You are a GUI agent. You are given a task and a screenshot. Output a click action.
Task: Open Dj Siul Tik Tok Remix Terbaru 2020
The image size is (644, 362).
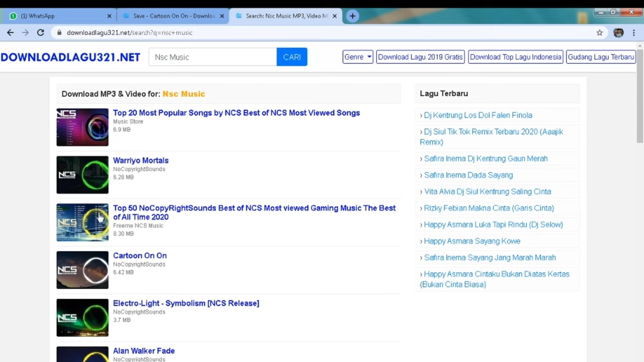492,137
